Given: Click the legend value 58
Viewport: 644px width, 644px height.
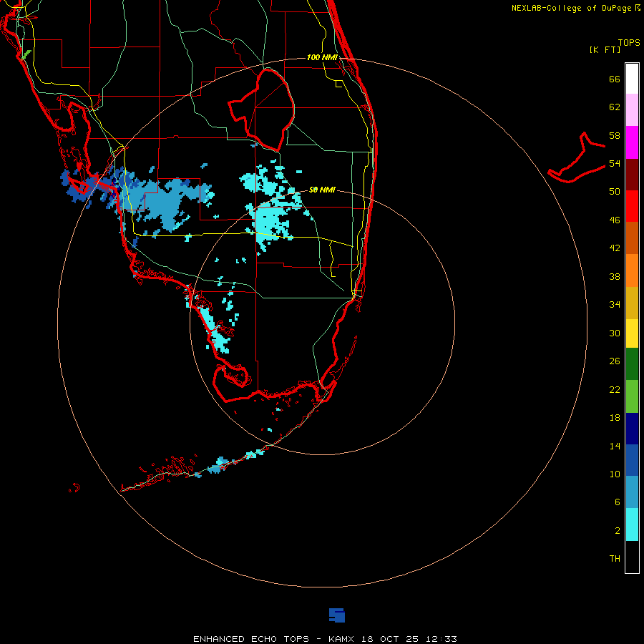Looking at the screenshot, I should click(x=615, y=135).
